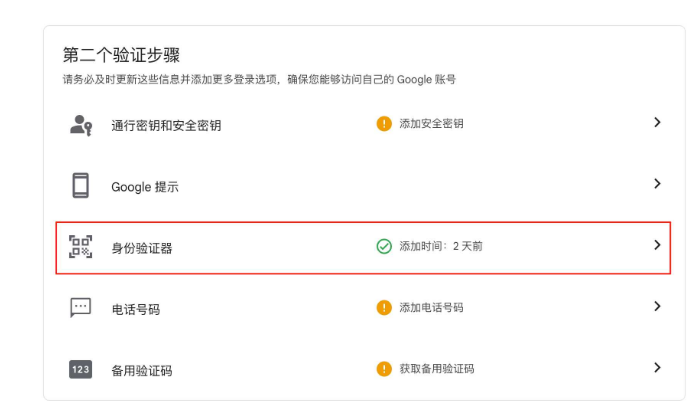Image resolution: width=693 pixels, height=408 pixels.
Task: Click the 电话号码 message bubble icon
Action: (81, 308)
